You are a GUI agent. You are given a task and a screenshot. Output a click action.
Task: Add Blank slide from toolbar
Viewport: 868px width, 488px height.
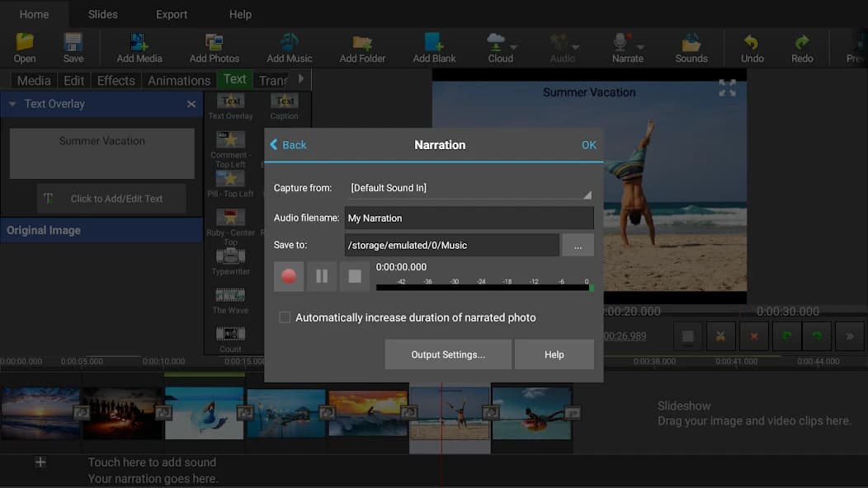pyautogui.click(x=433, y=43)
